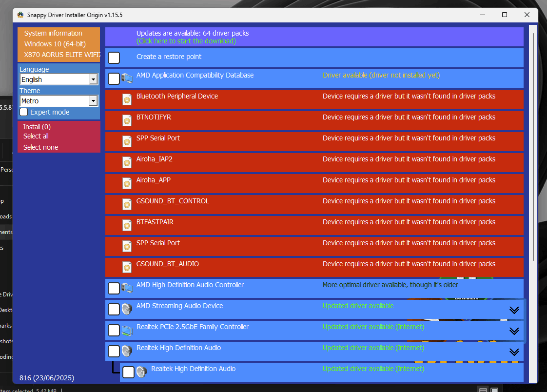
Task: Tick the checkbox for Realtek High Definition Audio
Action: click(x=114, y=351)
